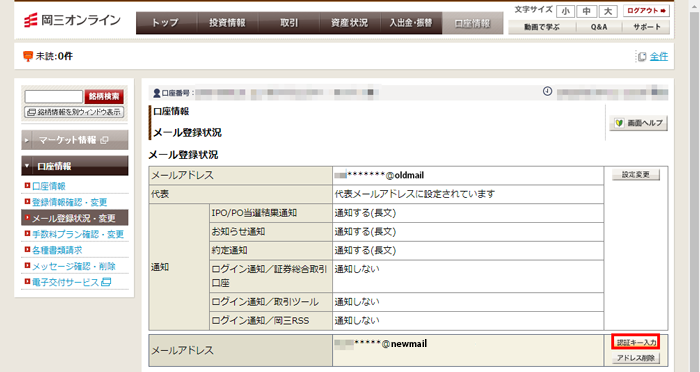The height and width of the screenshot is (372, 700).
Task: Click the 銘柄検索 button
Action: point(104,96)
